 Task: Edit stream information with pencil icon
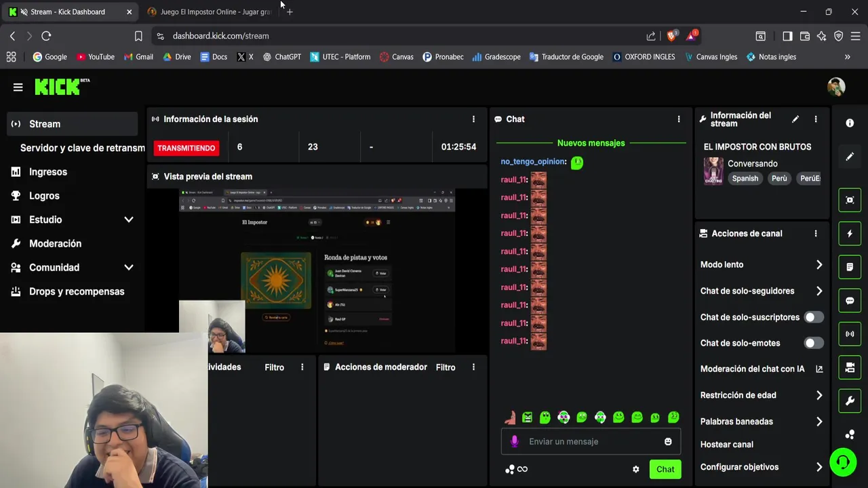tap(795, 119)
